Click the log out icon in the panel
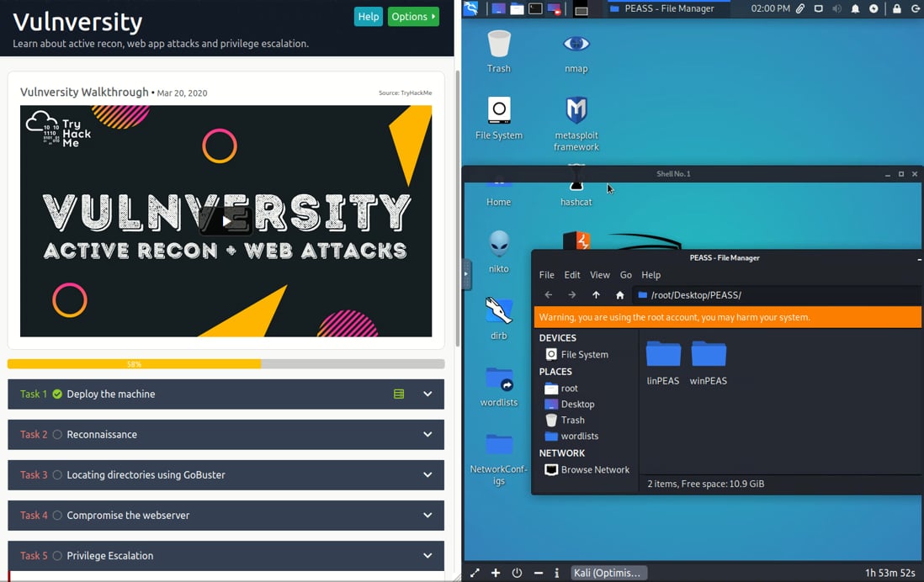Screen dimensions: 924x582 [915, 9]
